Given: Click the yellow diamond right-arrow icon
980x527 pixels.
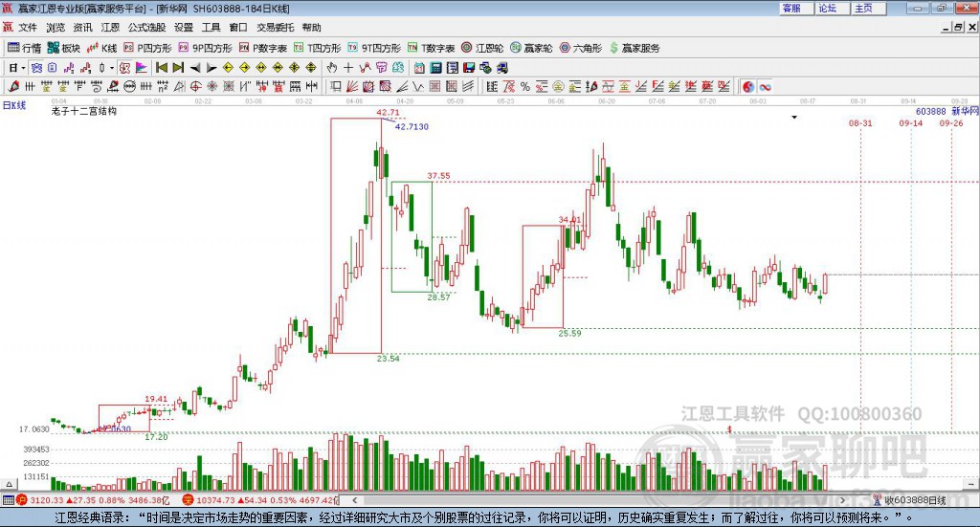Looking at the screenshot, I should [244, 68].
